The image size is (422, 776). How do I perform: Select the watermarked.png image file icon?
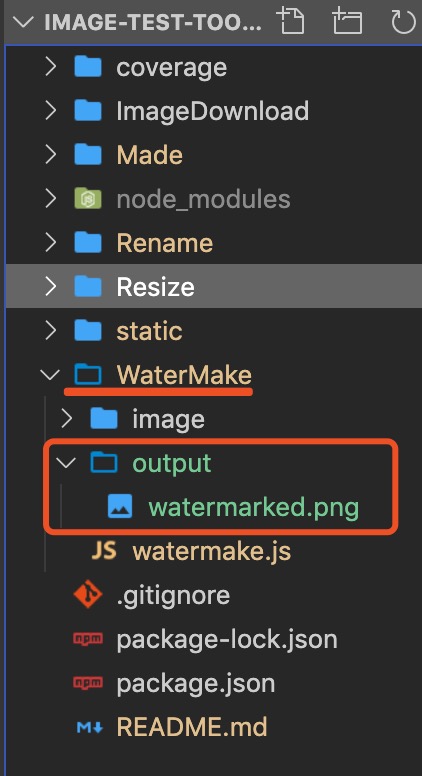[120, 507]
